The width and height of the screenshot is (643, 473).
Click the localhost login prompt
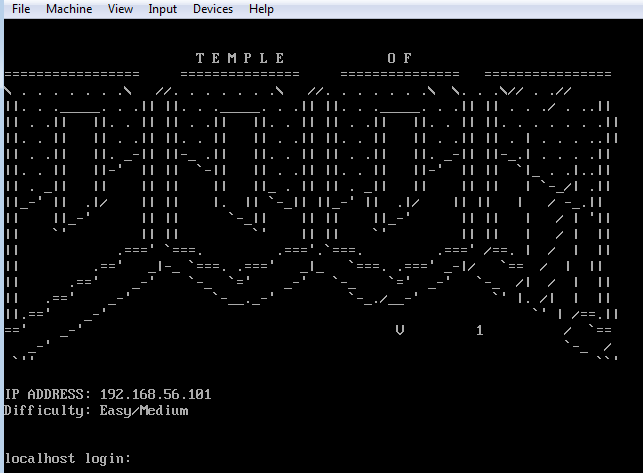pyautogui.click(x=66, y=458)
